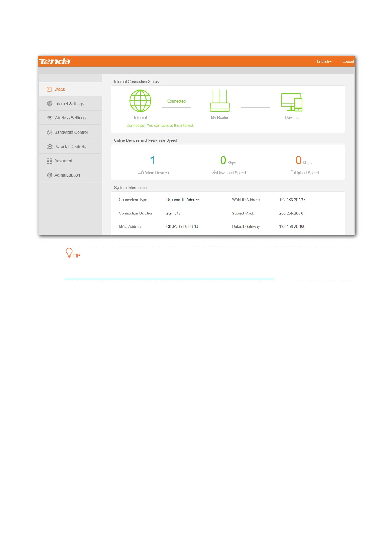Click the 'WAN IP Address' field label
The width and height of the screenshot is (392, 554).
point(246,200)
